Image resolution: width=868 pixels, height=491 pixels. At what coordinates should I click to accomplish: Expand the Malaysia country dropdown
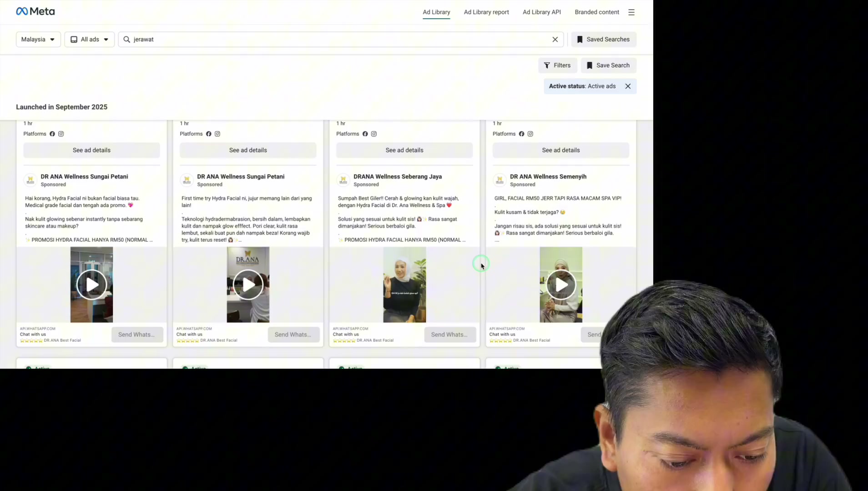tap(38, 40)
